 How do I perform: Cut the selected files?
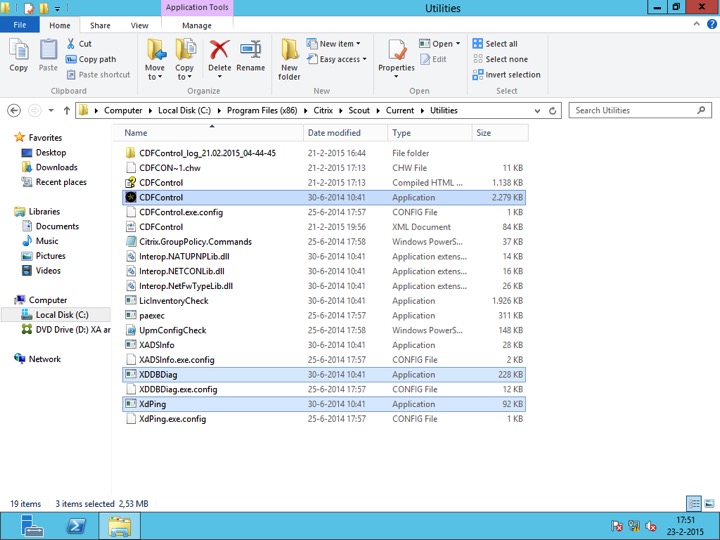pos(79,44)
